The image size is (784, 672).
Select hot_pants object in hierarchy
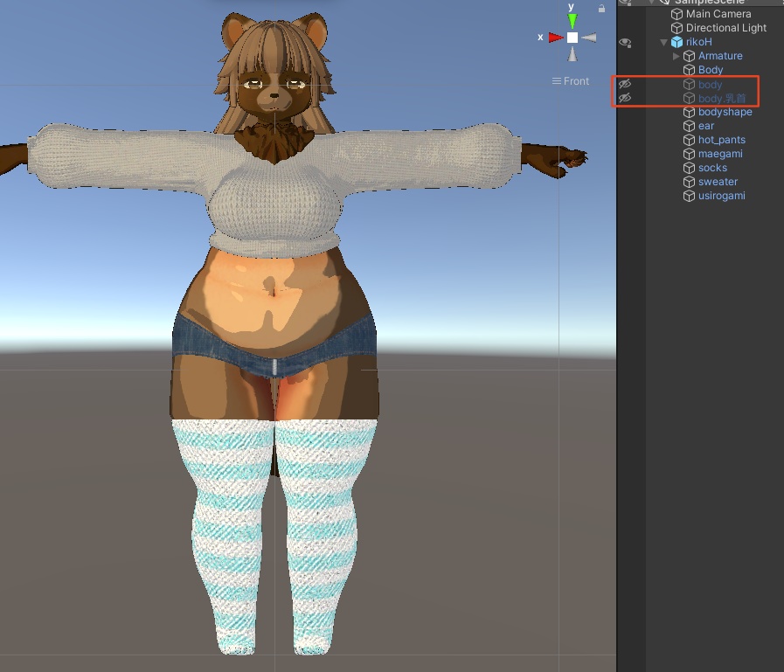pyautogui.click(x=721, y=140)
